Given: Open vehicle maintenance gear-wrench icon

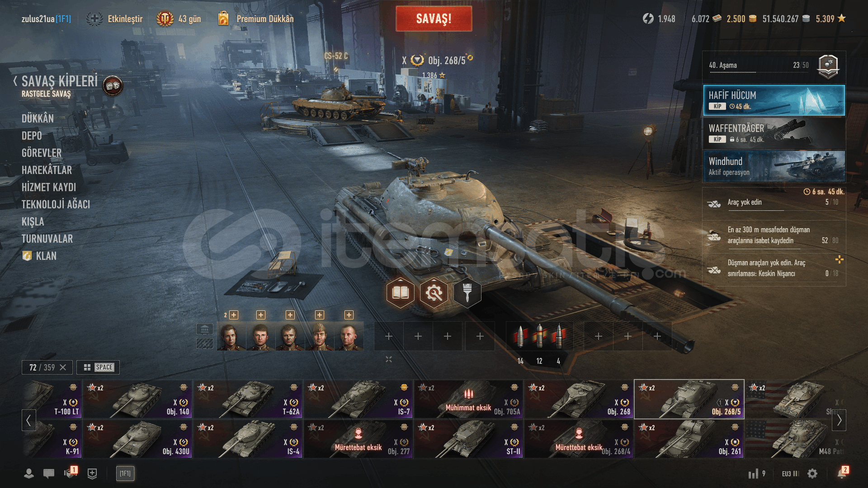Looking at the screenshot, I should point(434,293).
